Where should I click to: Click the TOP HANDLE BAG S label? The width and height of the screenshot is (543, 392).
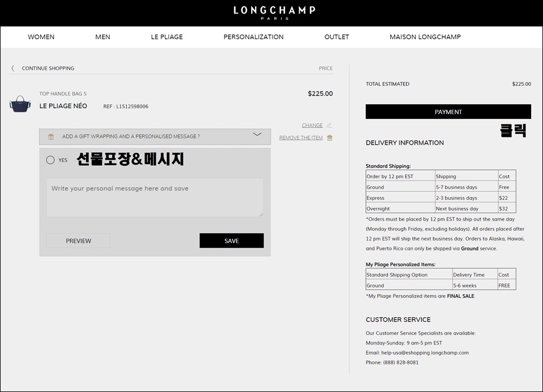pyautogui.click(x=63, y=94)
